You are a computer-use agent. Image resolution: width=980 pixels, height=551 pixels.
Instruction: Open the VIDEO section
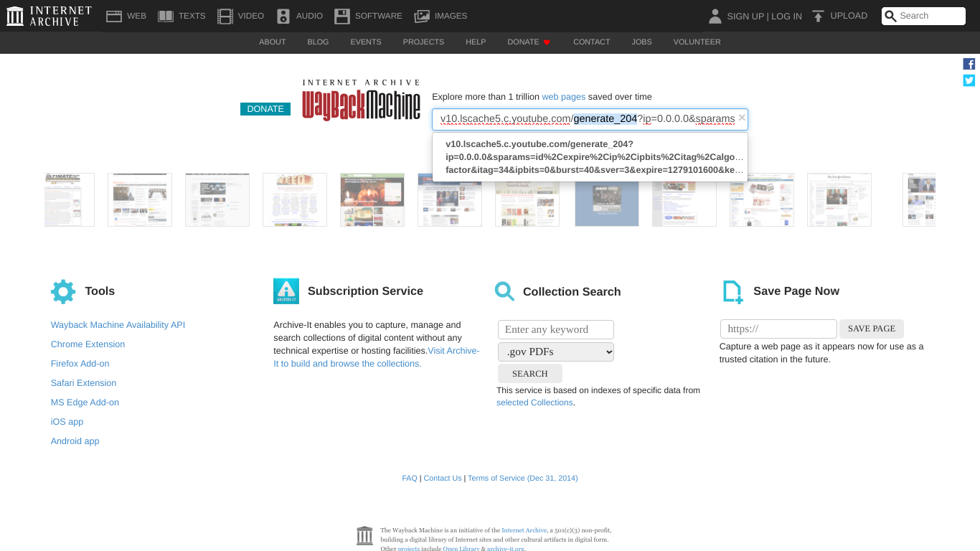click(x=240, y=15)
